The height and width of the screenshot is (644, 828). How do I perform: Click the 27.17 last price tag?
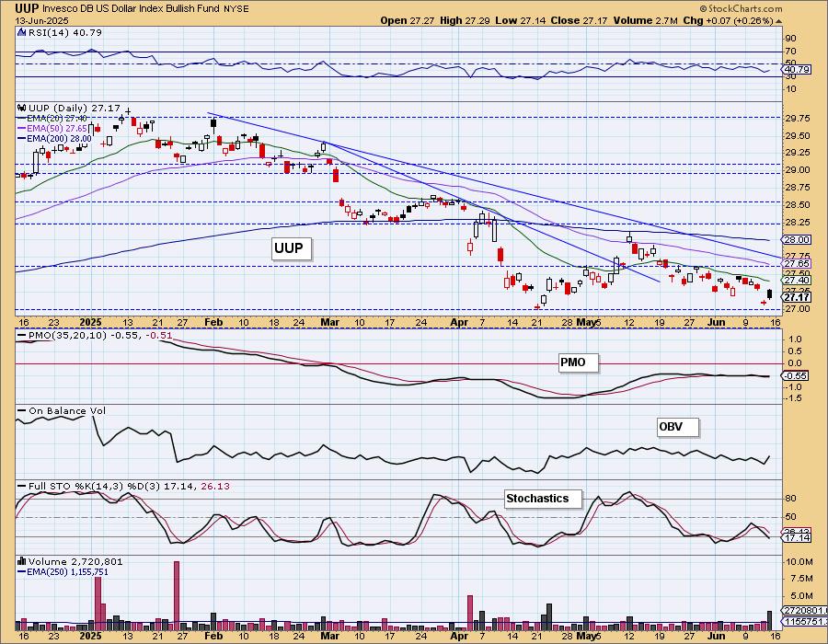[797, 298]
